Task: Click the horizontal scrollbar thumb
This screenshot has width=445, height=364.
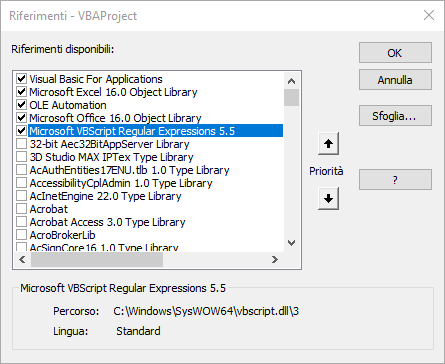Action: pos(97,259)
